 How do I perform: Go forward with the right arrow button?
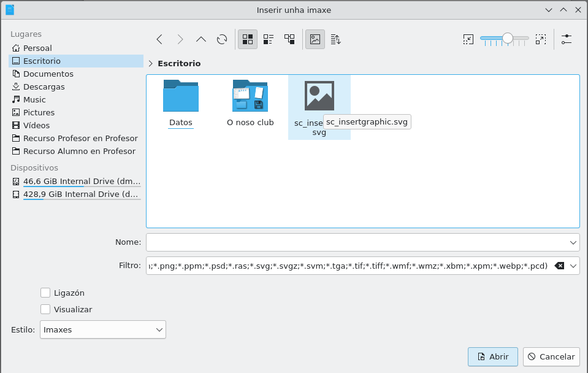180,39
